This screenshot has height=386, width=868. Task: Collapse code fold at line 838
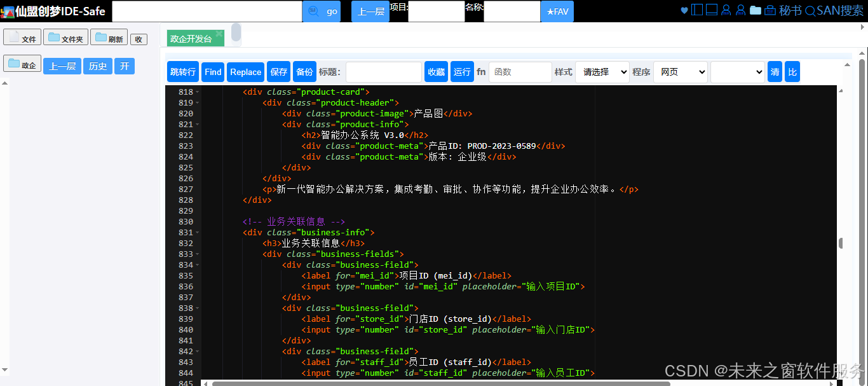[x=197, y=308]
